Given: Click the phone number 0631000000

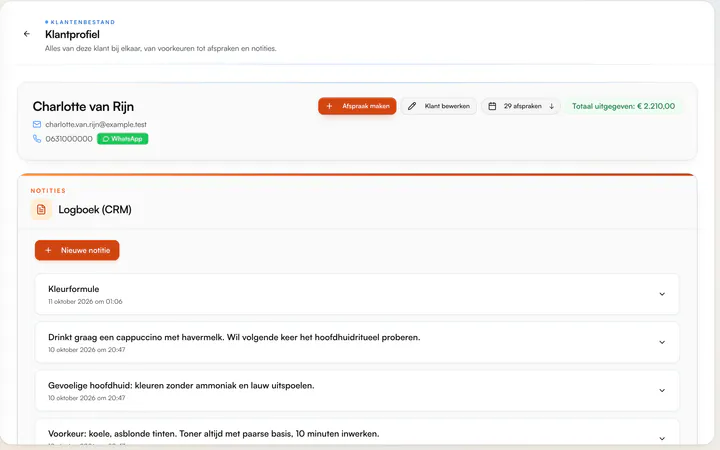Looking at the screenshot, I should (69, 139).
